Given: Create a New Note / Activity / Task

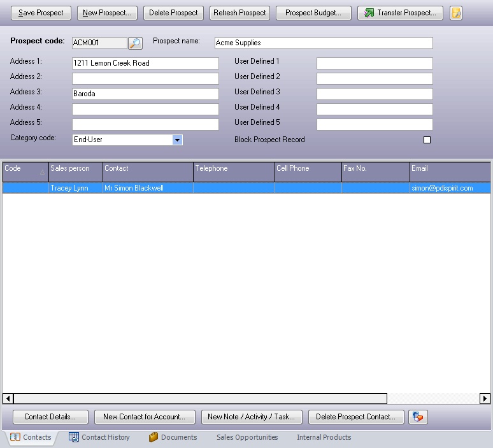Looking at the screenshot, I should coord(251,417).
